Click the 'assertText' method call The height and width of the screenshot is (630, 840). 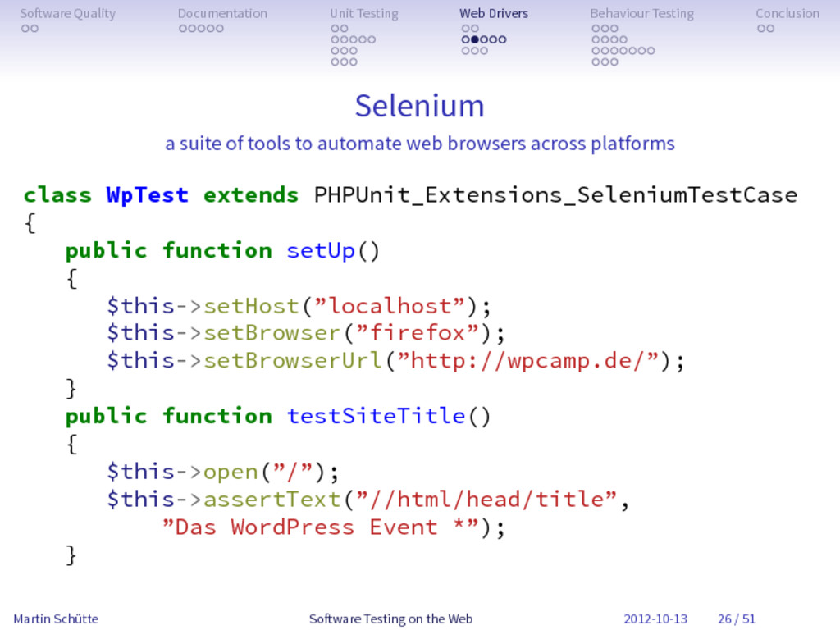click(272, 500)
